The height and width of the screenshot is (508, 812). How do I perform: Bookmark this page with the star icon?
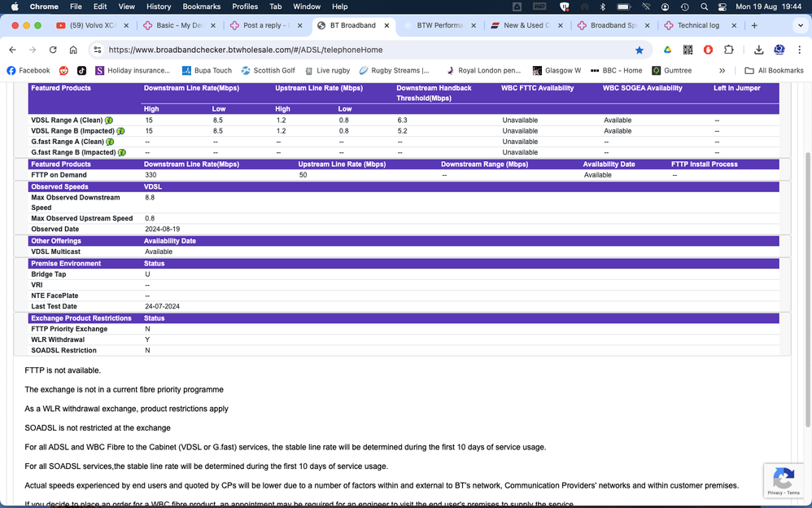(x=640, y=50)
